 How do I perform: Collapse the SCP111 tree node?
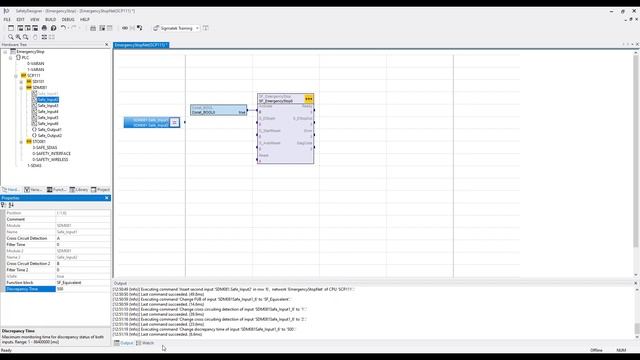pyautogui.click(x=16, y=76)
